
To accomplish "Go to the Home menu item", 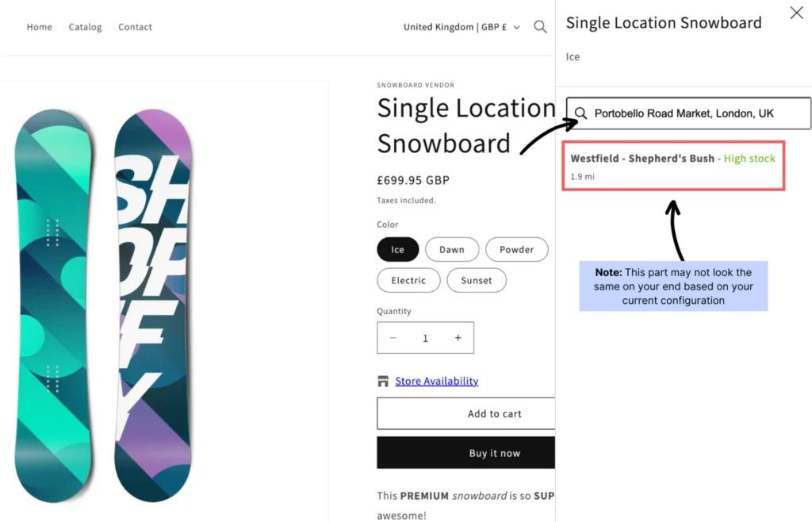I will pyautogui.click(x=40, y=27).
